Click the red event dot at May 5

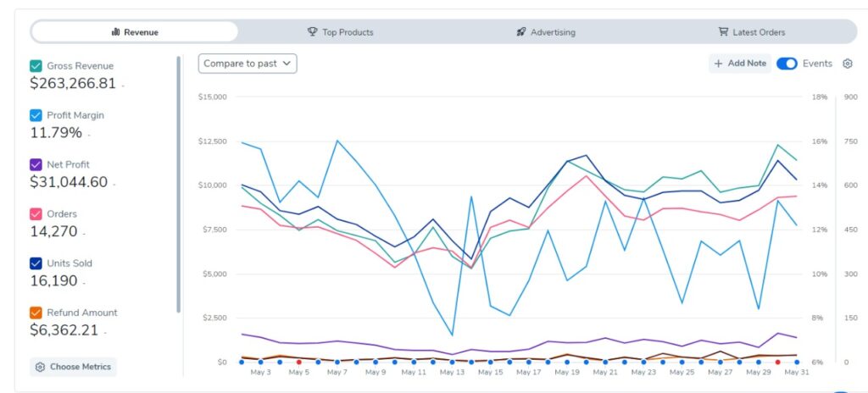pos(299,362)
